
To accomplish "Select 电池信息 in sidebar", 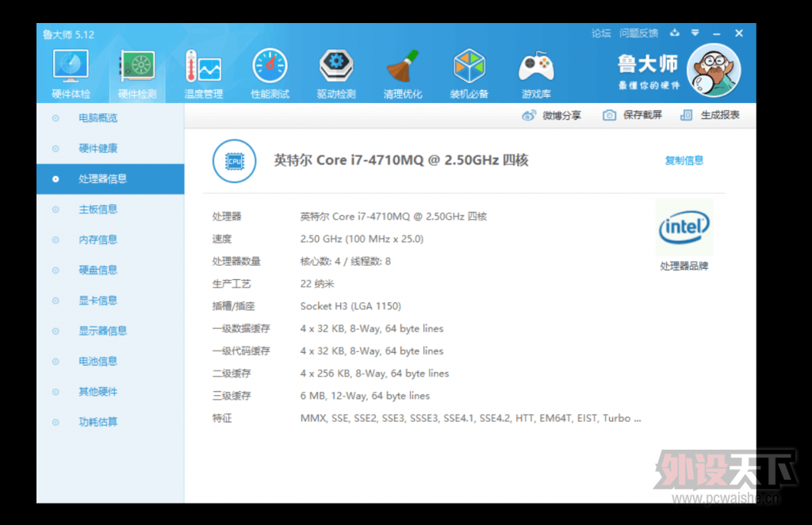I will 110,362.
